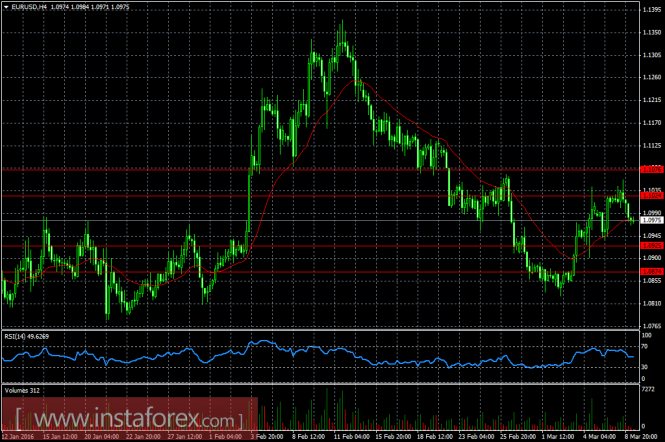This screenshot has height=442, width=665.
Task: Click the 3 Feb 20:00 time label
Action: (x=267, y=436)
